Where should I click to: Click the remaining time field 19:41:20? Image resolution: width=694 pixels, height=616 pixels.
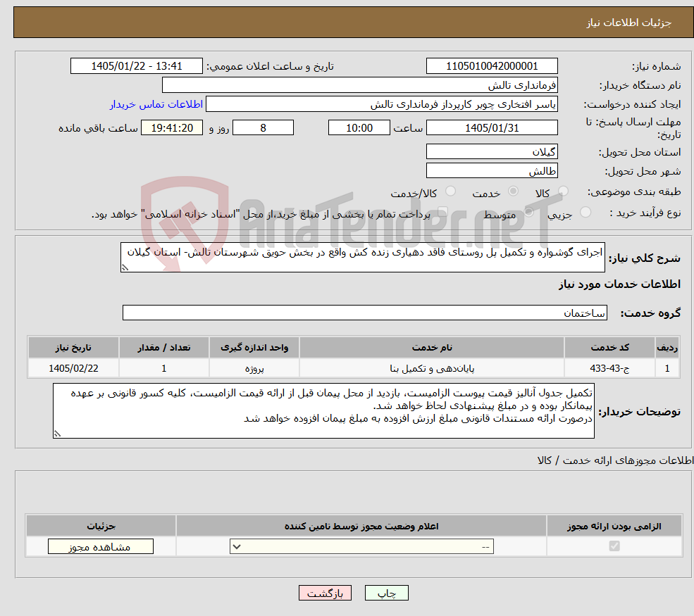click(172, 128)
